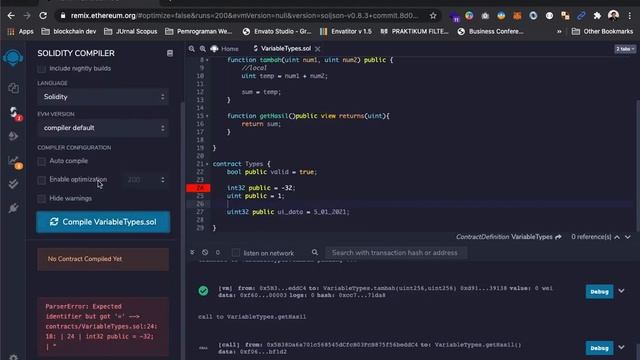Open the Apps bookmarks shortcut
Viewport: 640px width, 360px height.
point(20,31)
